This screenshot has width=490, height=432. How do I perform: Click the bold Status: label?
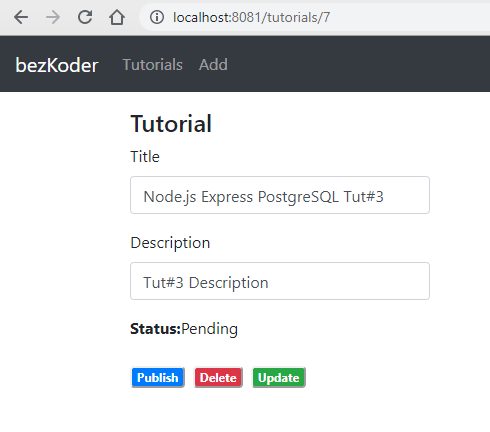coord(156,329)
